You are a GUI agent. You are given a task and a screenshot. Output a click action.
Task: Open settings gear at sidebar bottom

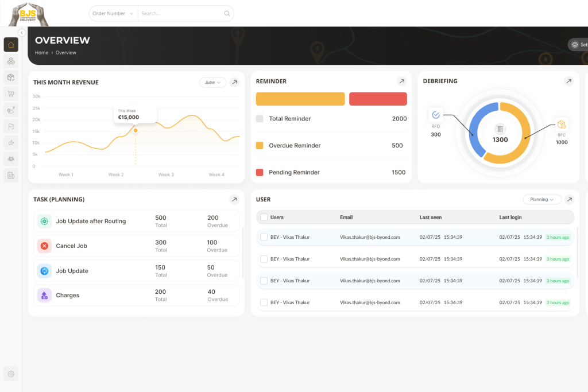click(x=11, y=374)
